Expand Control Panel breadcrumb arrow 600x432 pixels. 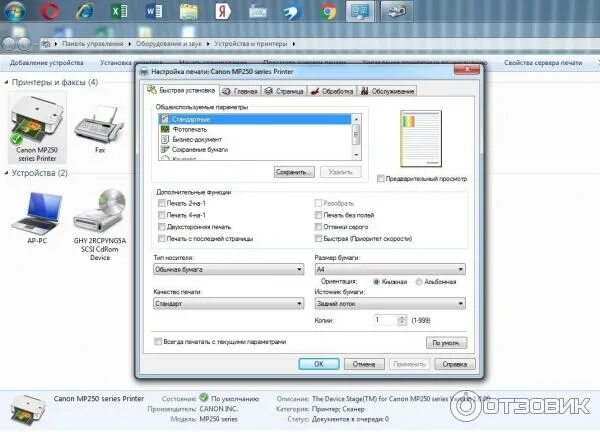click(x=129, y=44)
